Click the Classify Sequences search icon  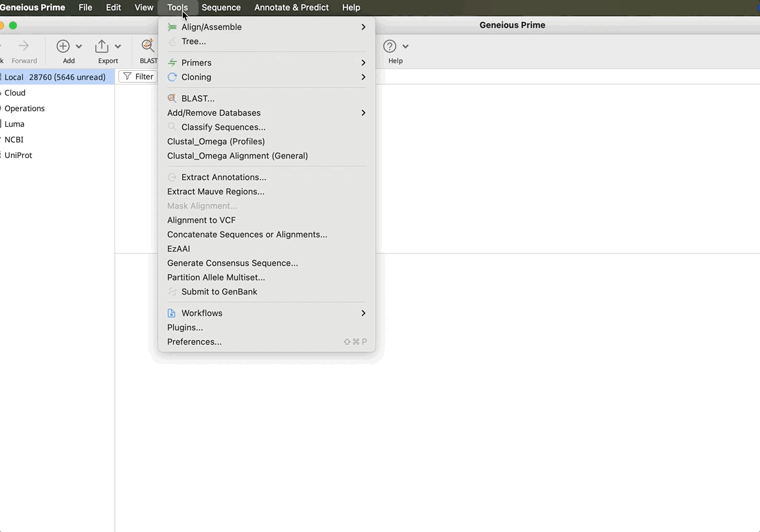click(x=172, y=127)
